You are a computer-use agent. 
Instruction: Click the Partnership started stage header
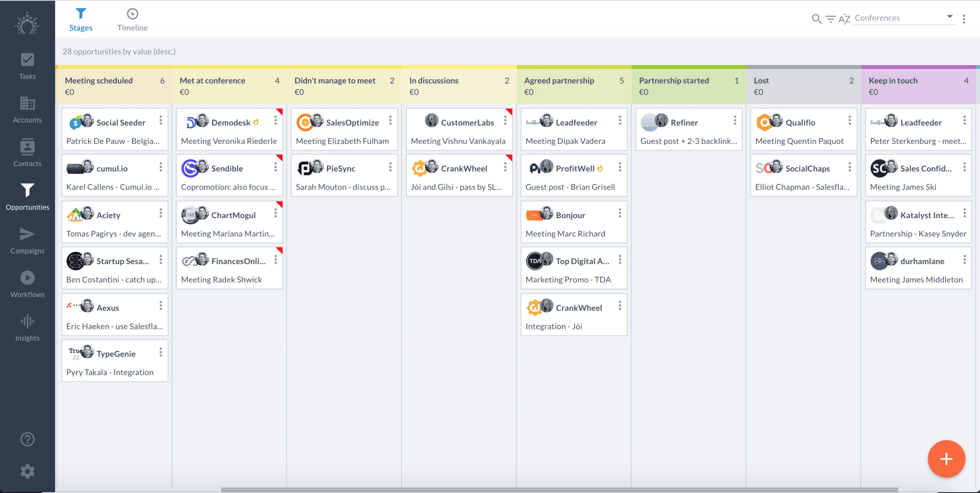689,86
